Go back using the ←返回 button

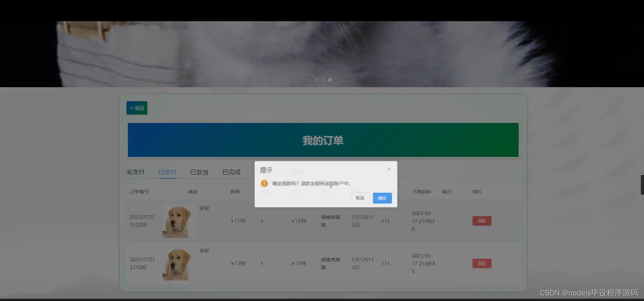137,108
